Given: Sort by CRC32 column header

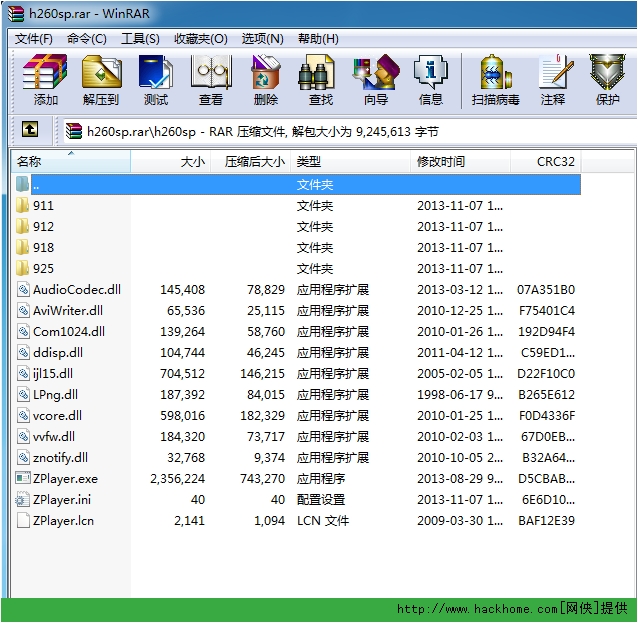Looking at the screenshot, I should click(546, 162).
